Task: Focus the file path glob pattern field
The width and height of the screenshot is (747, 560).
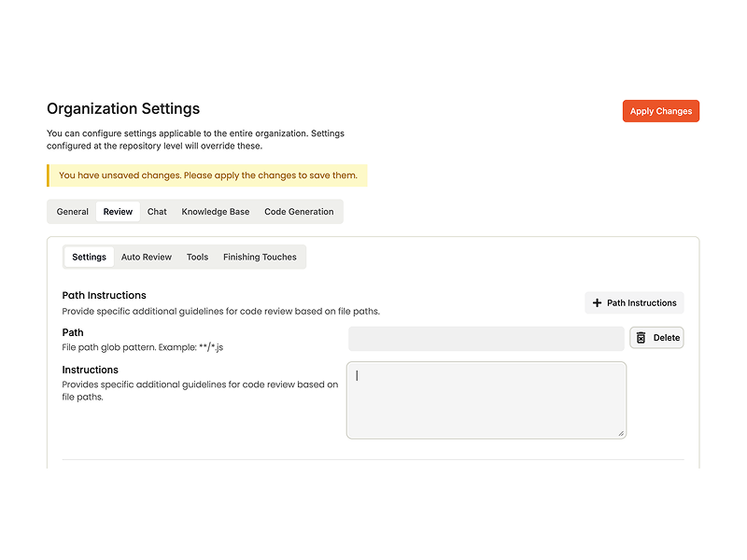Action: (x=486, y=339)
